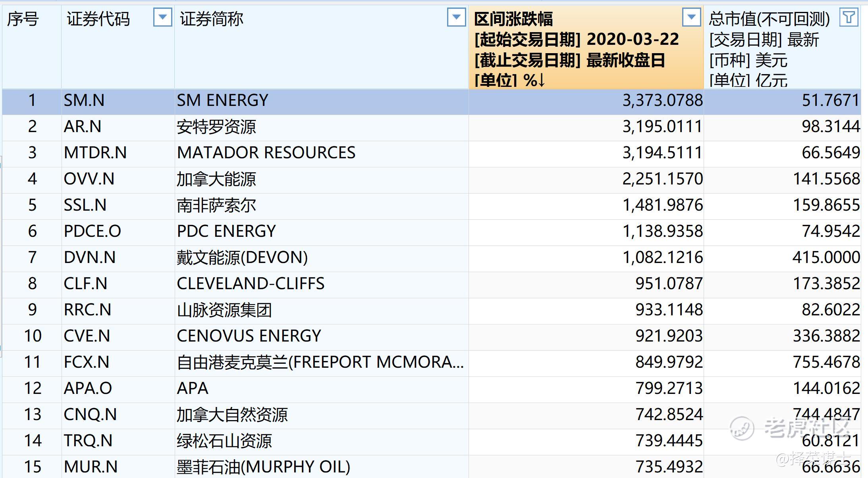The image size is (868, 478).
Task: Click the AR.N security code cell
Action: [83, 127]
